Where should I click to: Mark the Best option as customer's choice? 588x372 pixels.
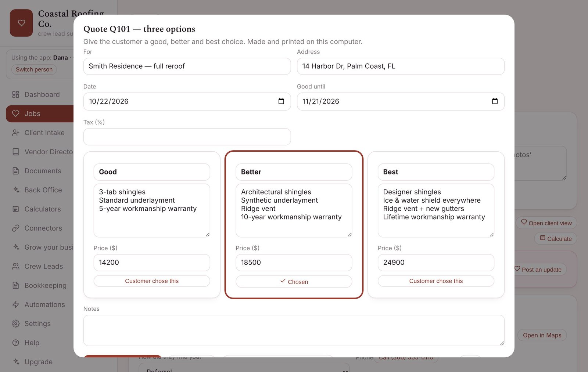[436, 281]
